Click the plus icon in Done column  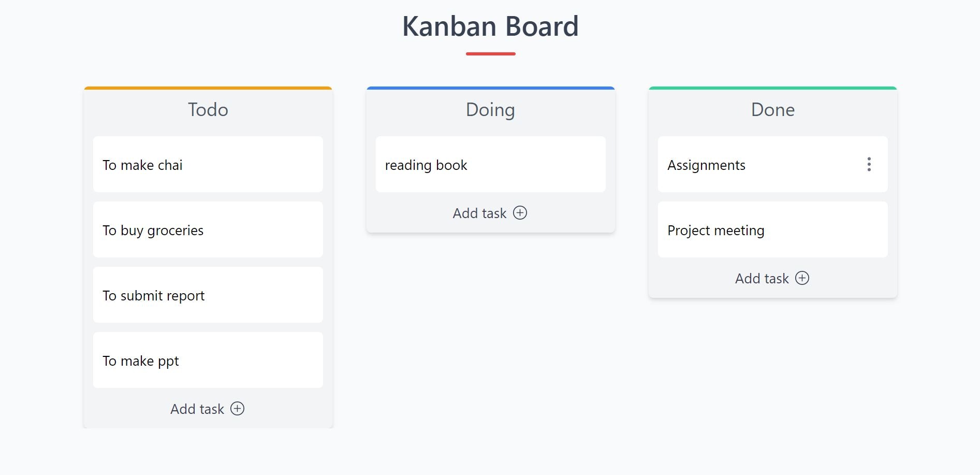(x=802, y=278)
